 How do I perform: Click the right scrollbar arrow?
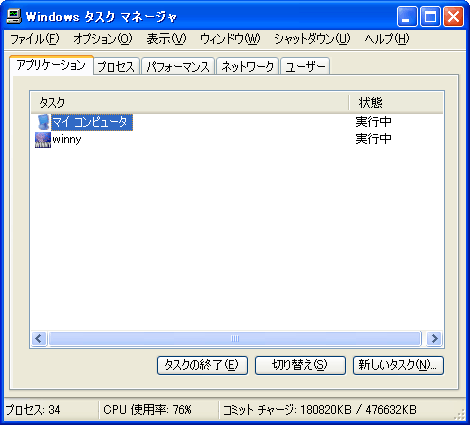pyautogui.click(x=434, y=339)
